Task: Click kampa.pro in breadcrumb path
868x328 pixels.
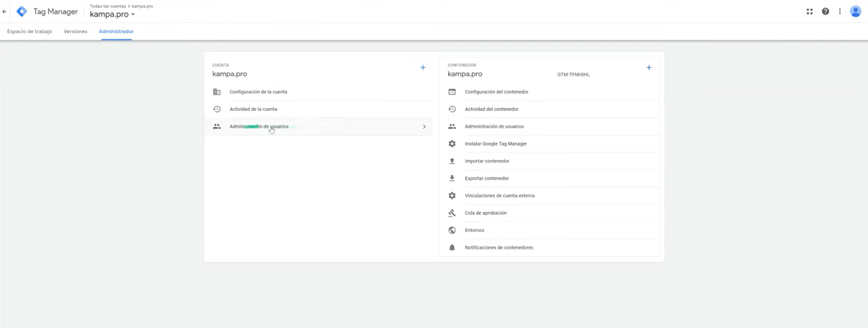Action: point(143,6)
